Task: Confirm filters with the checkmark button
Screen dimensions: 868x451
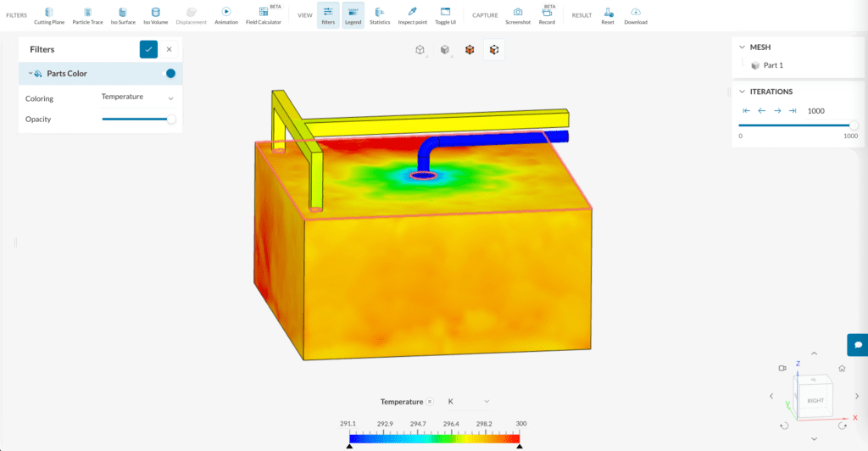Action: pyautogui.click(x=148, y=49)
